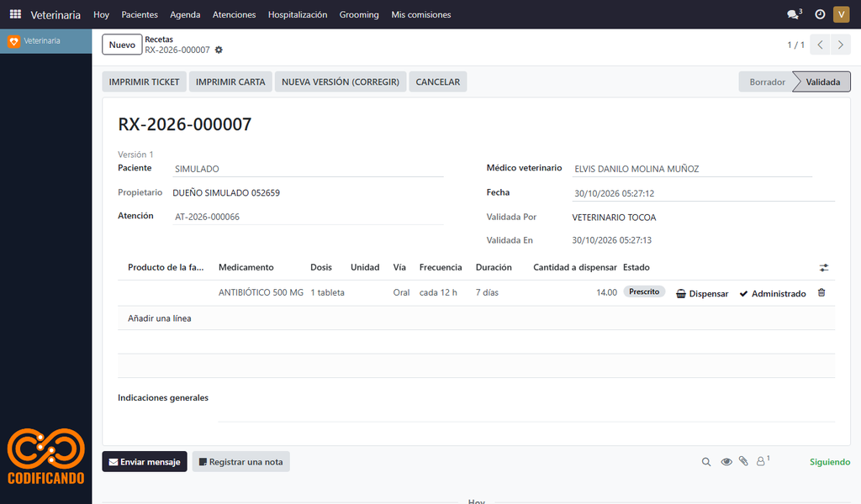Click IMPRIMIR CARTA button
Viewport: 861px width, 504px height.
230,81
